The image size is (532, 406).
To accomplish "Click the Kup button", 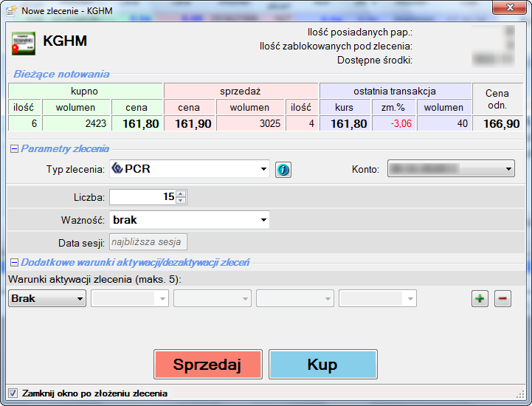I will pos(322,364).
